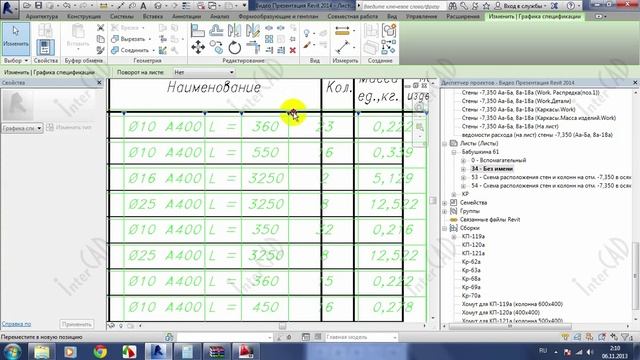This screenshot has height=360, width=640.
Task: Click the Hide in view lightbulb icon
Action: (x=307, y=33)
